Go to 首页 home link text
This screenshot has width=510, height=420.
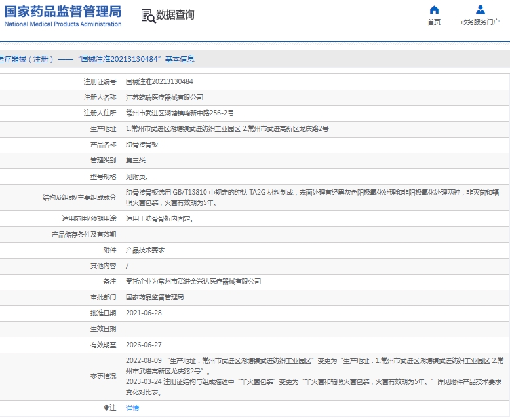point(434,22)
